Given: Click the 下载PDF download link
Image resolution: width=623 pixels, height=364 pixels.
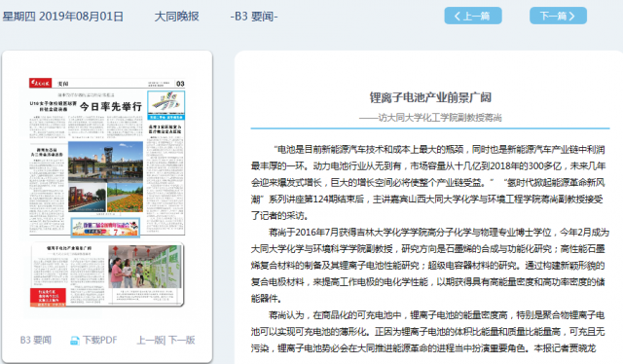Looking at the screenshot, I should (x=99, y=341).
